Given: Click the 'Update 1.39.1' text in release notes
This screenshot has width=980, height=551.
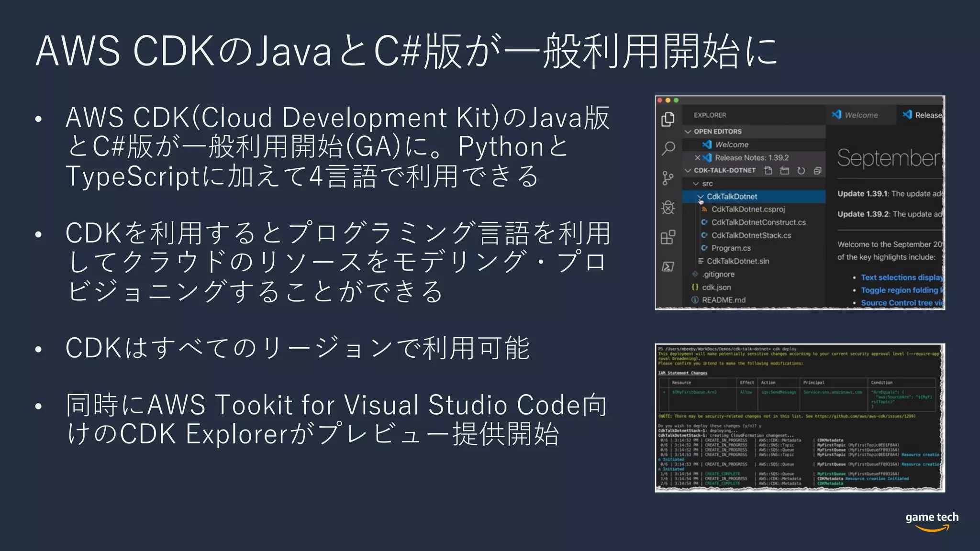Looking at the screenshot, I should pos(863,194).
